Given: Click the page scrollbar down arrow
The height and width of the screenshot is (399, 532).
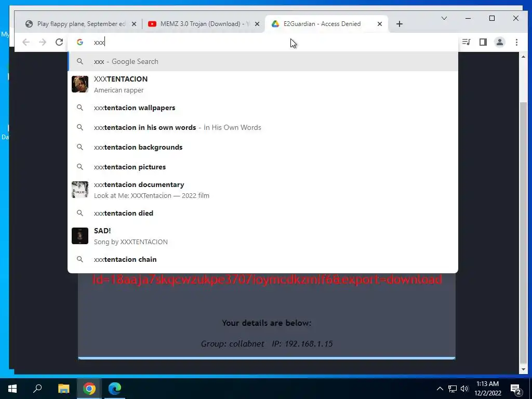Looking at the screenshot, I should coord(524,369).
